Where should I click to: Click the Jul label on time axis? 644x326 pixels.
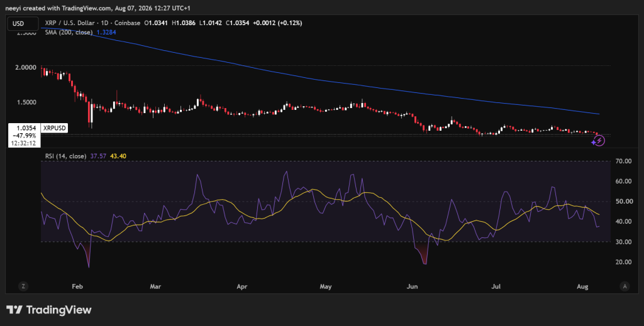[x=496, y=286]
